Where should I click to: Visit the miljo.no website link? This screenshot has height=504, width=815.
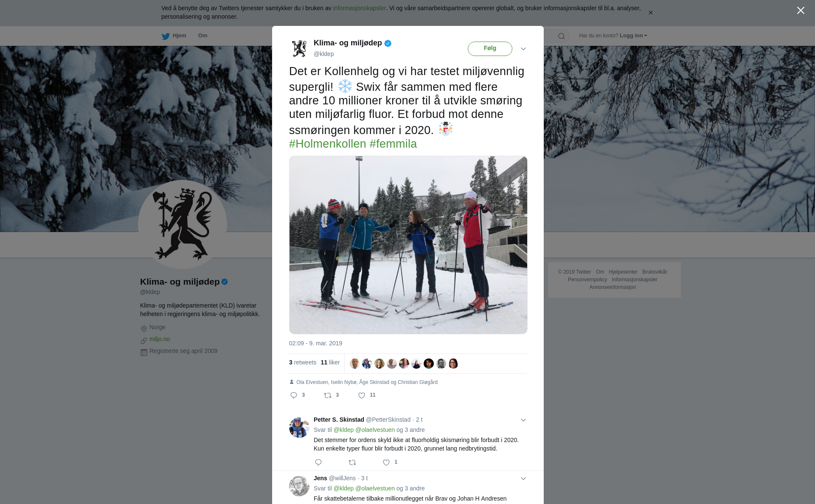tap(160, 339)
